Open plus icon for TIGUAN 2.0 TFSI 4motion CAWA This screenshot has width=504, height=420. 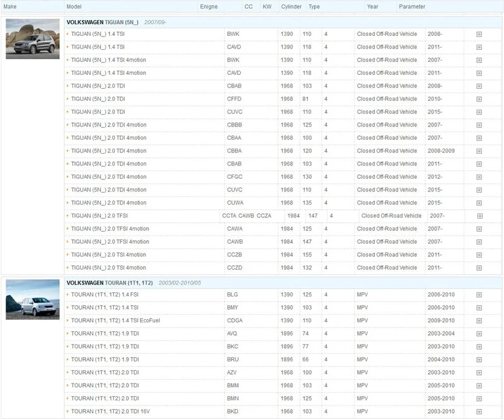click(x=479, y=229)
